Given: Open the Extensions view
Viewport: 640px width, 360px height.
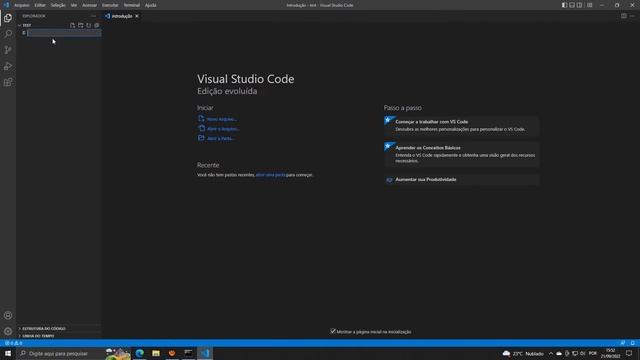Looking at the screenshot, I should coord(8,82).
